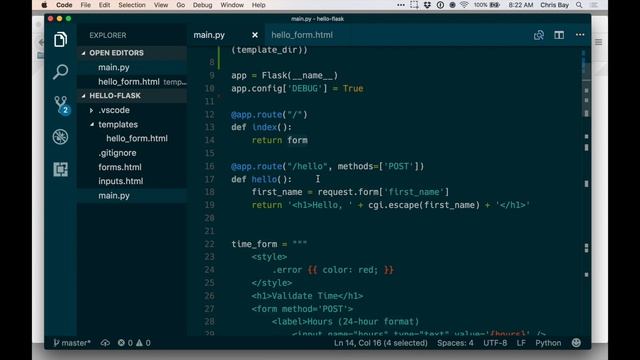This screenshot has width=640, height=360.
Task: Open the Selection menu
Action: (x=132, y=5)
